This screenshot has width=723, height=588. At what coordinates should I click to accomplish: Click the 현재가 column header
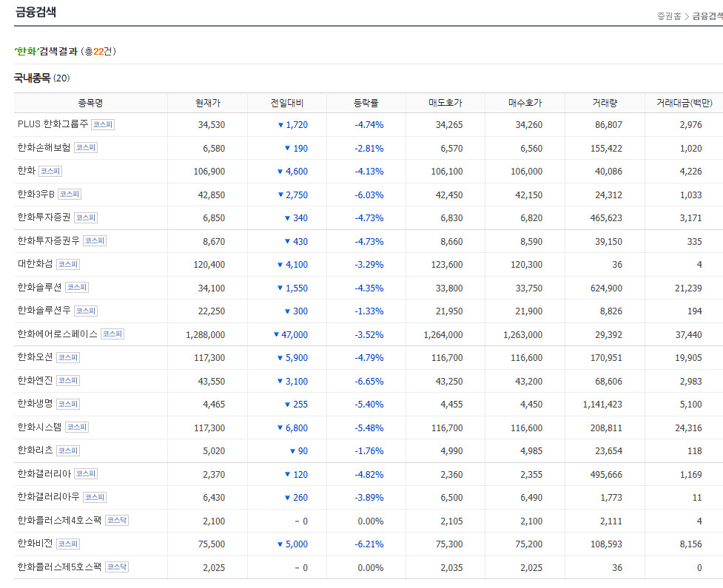tap(207, 103)
